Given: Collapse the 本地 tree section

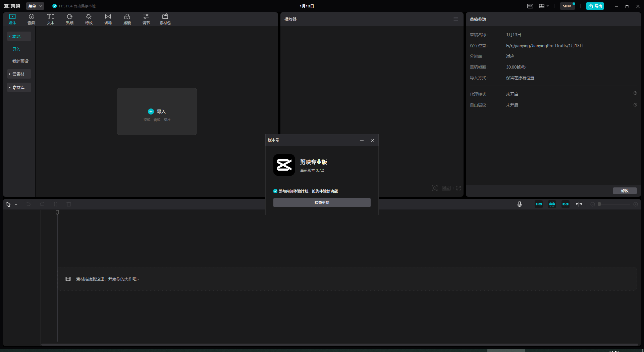Looking at the screenshot, I should (x=19, y=36).
